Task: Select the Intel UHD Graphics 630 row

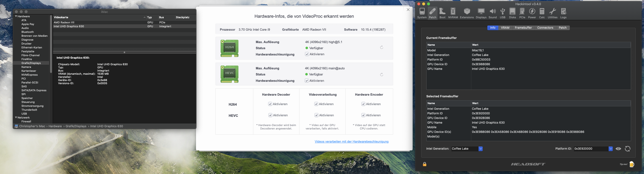Action: point(124,27)
